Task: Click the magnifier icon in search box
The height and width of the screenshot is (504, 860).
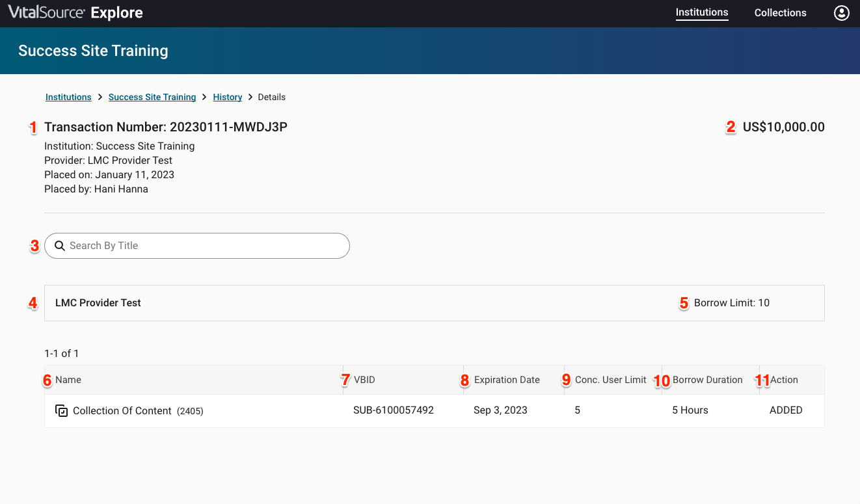Action: coord(59,246)
